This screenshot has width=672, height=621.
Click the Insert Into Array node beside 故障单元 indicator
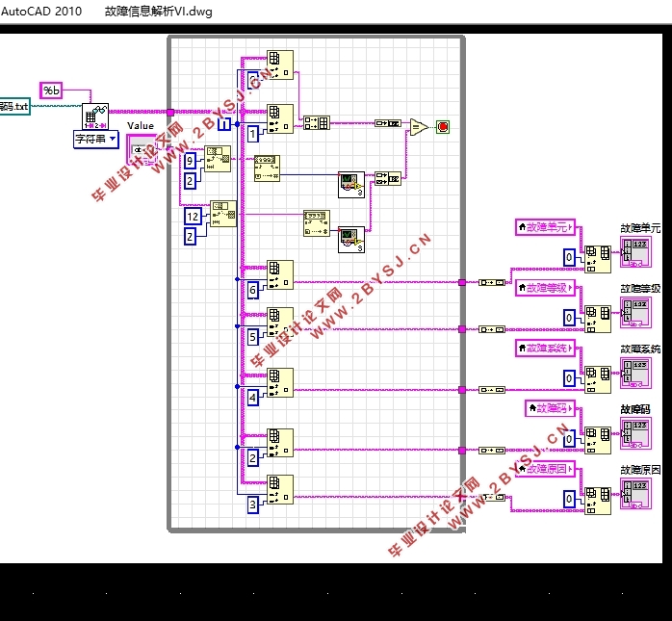(x=598, y=259)
